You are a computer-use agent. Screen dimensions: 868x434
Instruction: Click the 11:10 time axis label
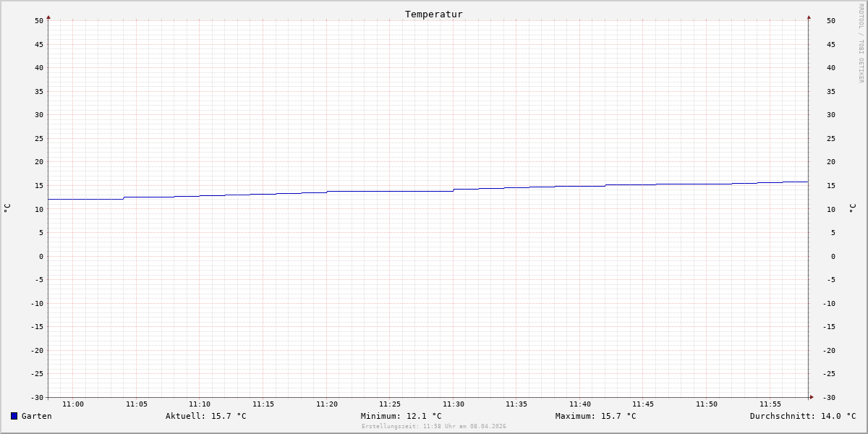[200, 404]
